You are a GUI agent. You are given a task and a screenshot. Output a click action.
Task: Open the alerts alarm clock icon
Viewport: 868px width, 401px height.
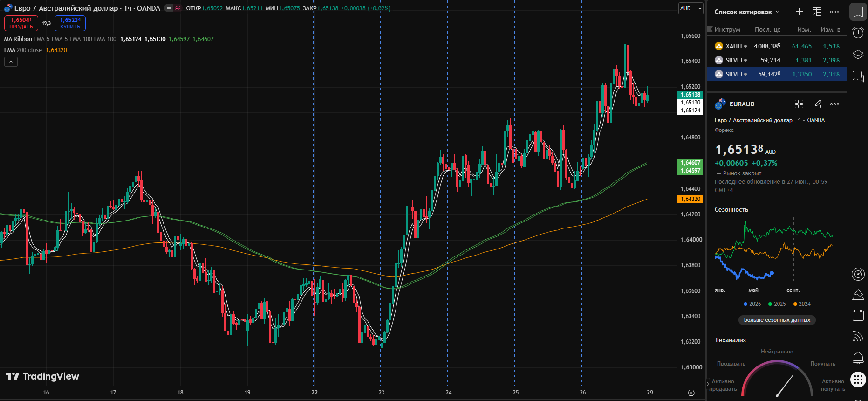(858, 33)
